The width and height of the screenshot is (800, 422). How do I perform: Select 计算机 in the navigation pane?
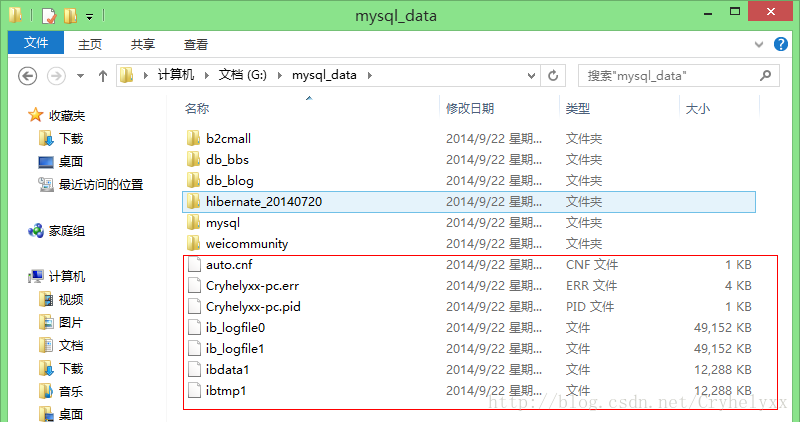[x=57, y=276]
